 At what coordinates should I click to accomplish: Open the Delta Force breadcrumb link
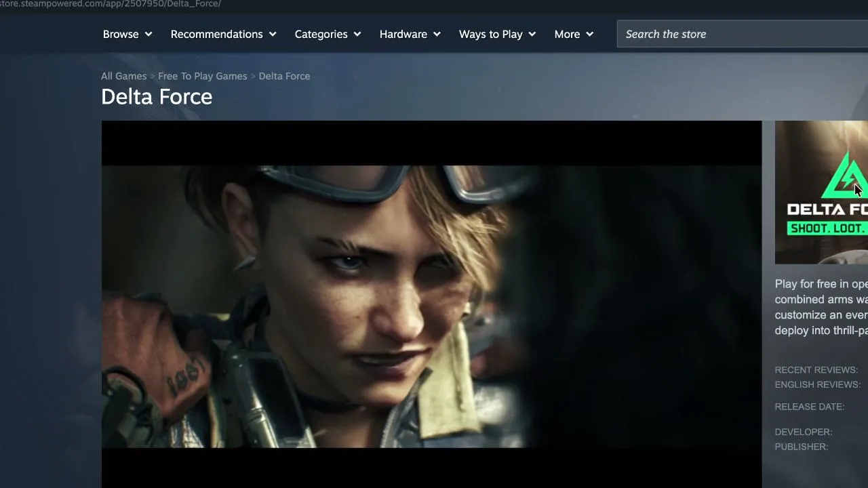click(284, 76)
